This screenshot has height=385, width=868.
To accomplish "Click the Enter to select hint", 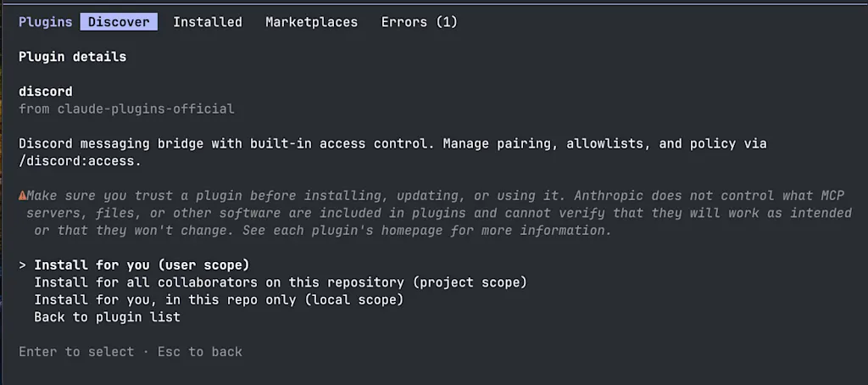I will pyautogui.click(x=76, y=352).
